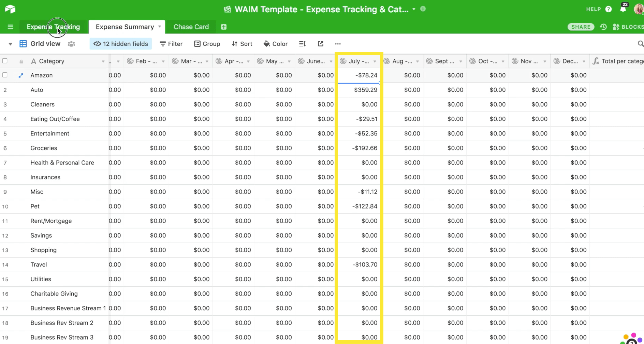Click the search magnifier icon
The height and width of the screenshot is (344, 644).
click(640, 44)
